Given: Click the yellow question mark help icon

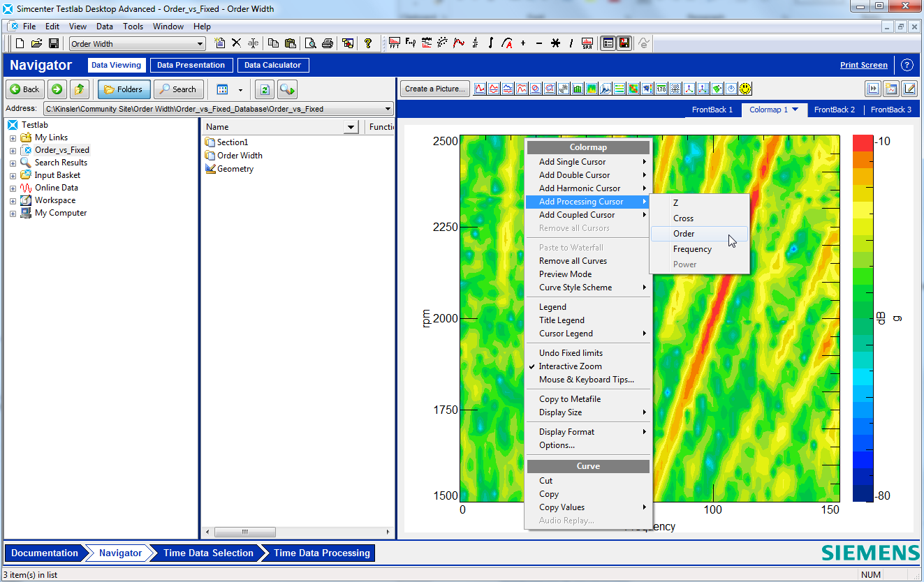Looking at the screenshot, I should coord(368,43).
